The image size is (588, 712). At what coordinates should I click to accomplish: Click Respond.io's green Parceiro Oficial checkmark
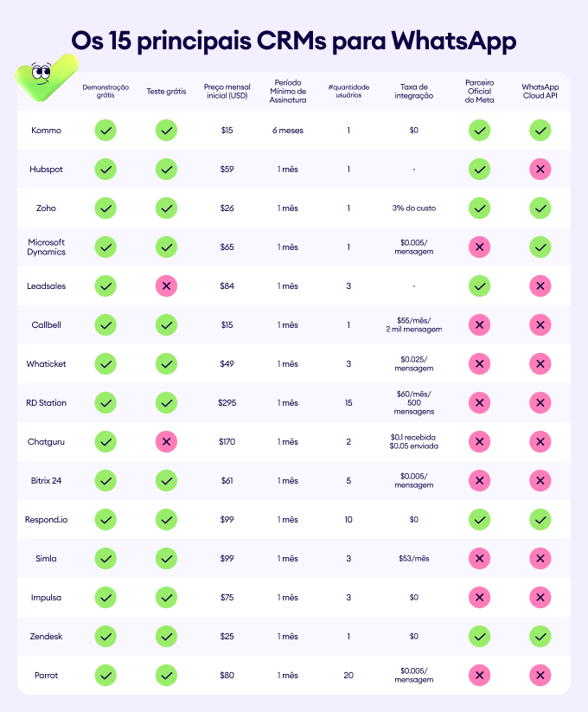click(479, 519)
